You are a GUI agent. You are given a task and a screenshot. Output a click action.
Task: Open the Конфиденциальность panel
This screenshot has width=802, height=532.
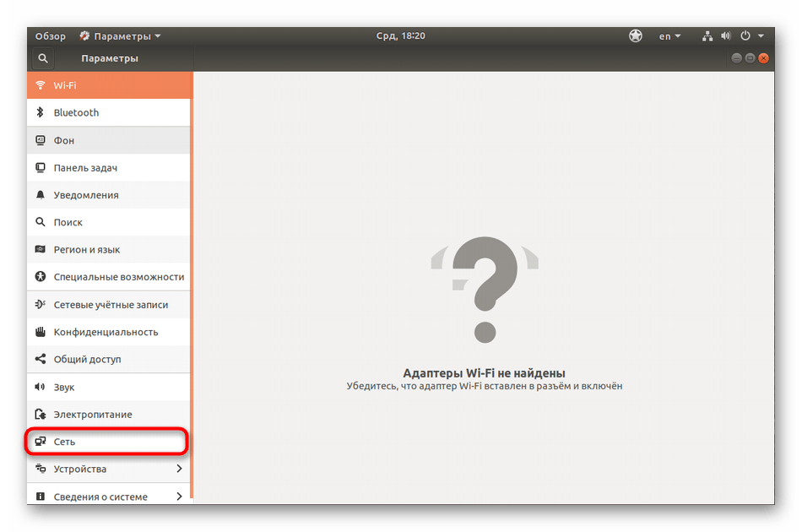tap(108, 332)
